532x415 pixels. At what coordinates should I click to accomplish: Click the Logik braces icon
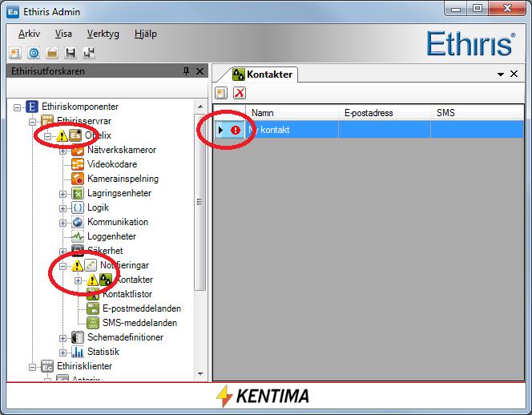click(x=78, y=207)
